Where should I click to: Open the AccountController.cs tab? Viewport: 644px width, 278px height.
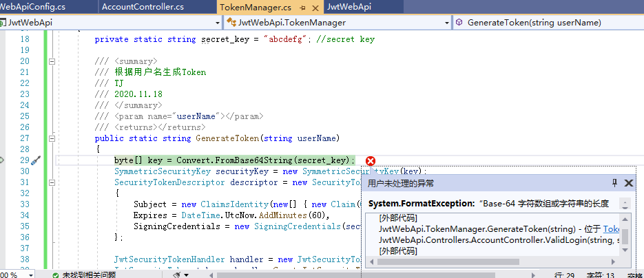(x=143, y=7)
